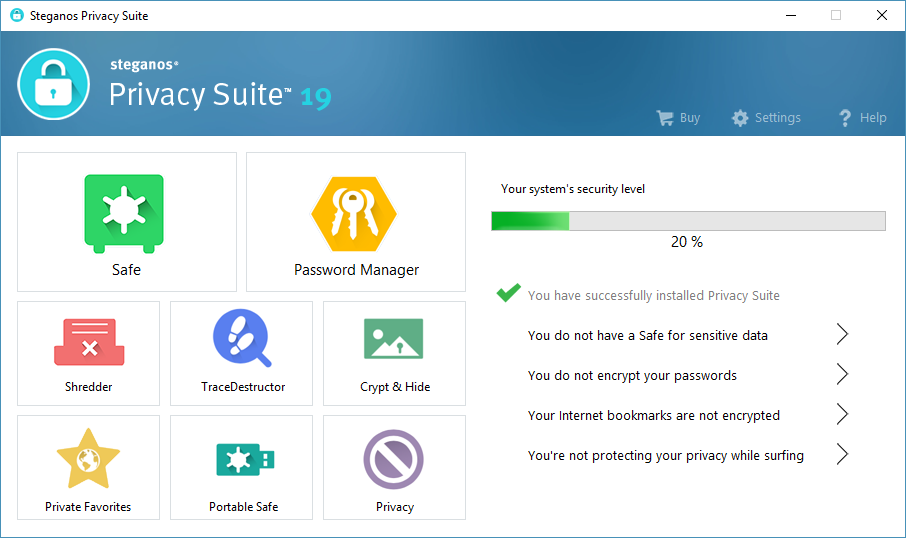Open the Crypt & Hide picture icon
This screenshot has height=538, width=906.
tap(395, 340)
